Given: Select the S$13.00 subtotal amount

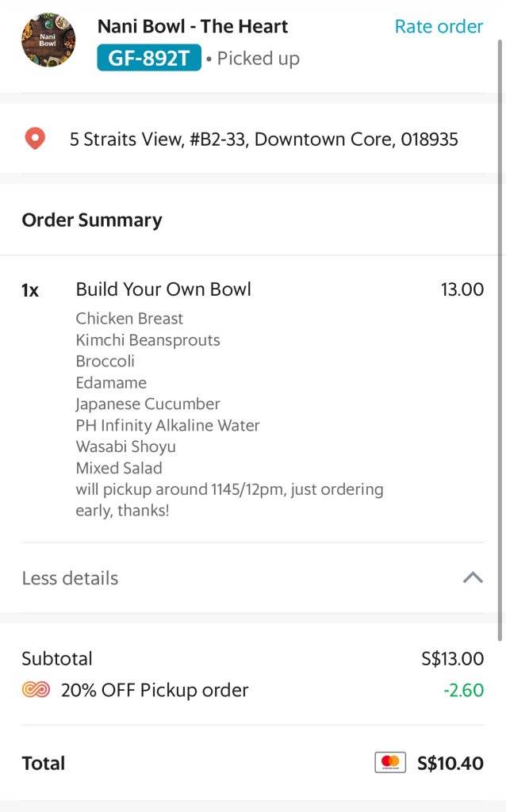Looking at the screenshot, I should click(x=452, y=658).
